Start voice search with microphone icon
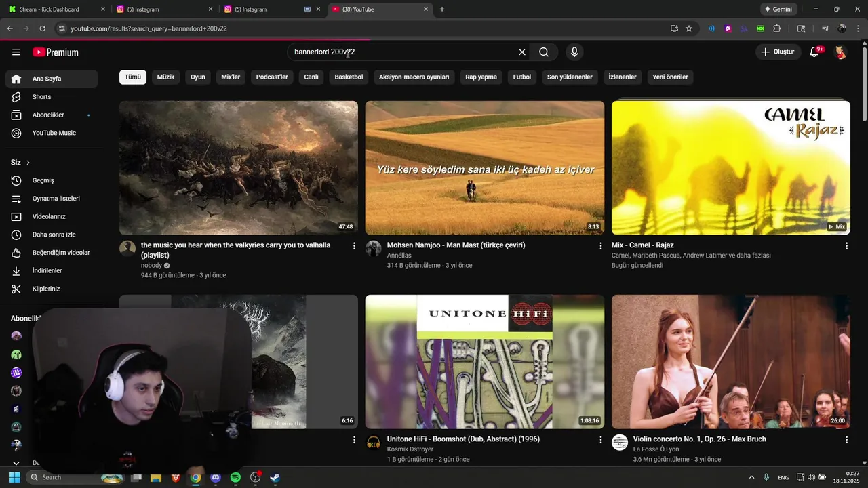Image resolution: width=868 pixels, height=488 pixels. 574,52
